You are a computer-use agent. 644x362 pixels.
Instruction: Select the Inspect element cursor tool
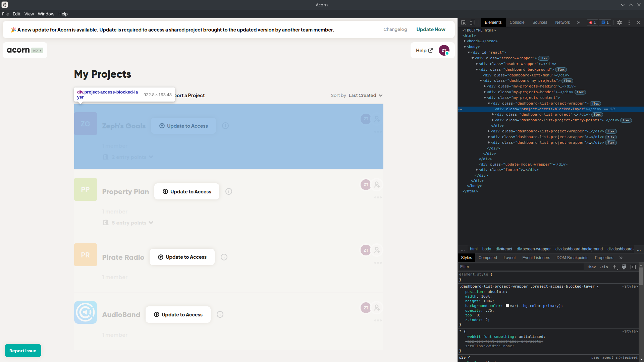[x=463, y=22]
